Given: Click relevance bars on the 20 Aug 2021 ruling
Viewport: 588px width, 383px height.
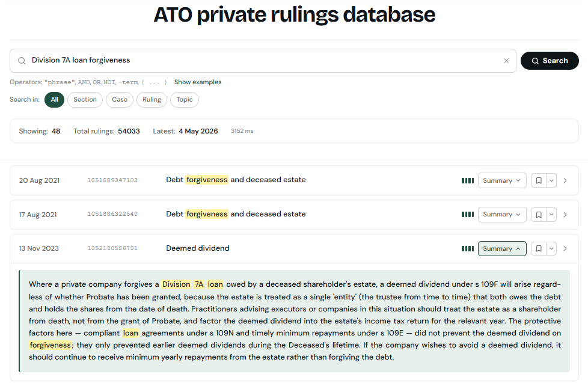Looking at the screenshot, I should [468, 181].
